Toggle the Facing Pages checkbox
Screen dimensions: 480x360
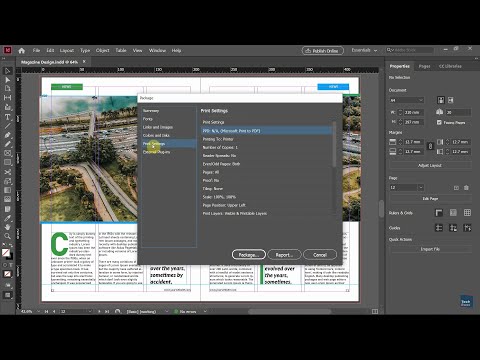point(439,122)
